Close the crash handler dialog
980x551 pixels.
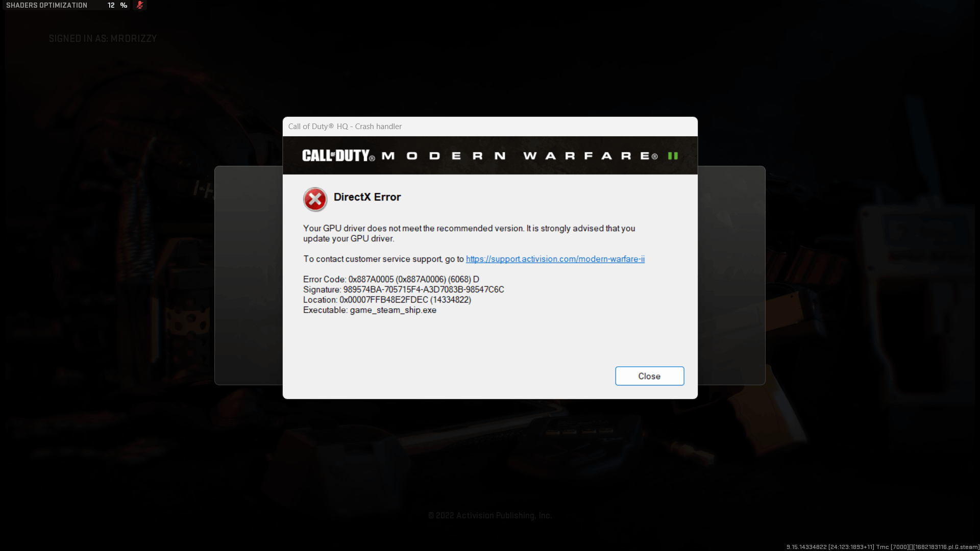click(649, 376)
